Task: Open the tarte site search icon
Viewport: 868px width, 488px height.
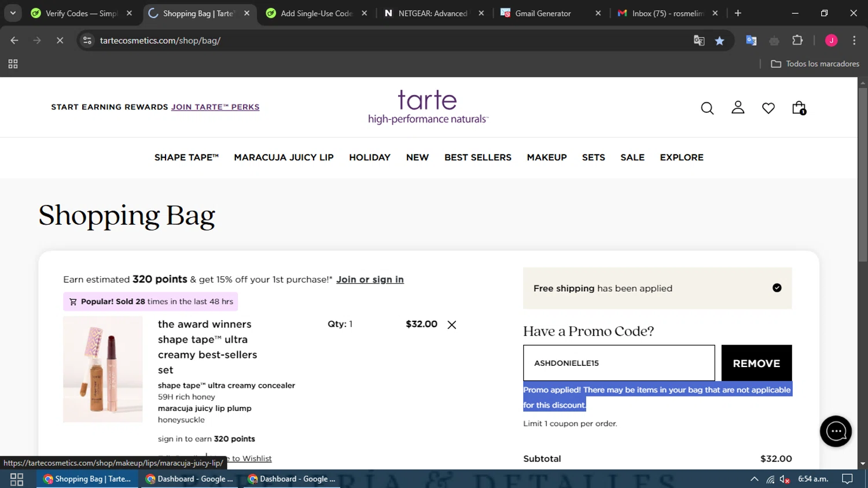Action: (707, 108)
